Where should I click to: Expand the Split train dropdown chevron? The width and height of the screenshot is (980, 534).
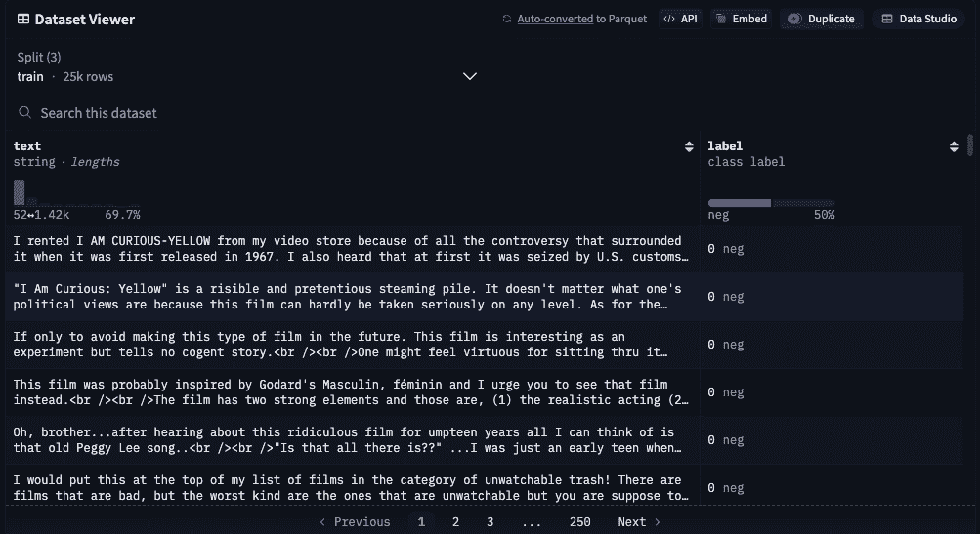coord(469,76)
